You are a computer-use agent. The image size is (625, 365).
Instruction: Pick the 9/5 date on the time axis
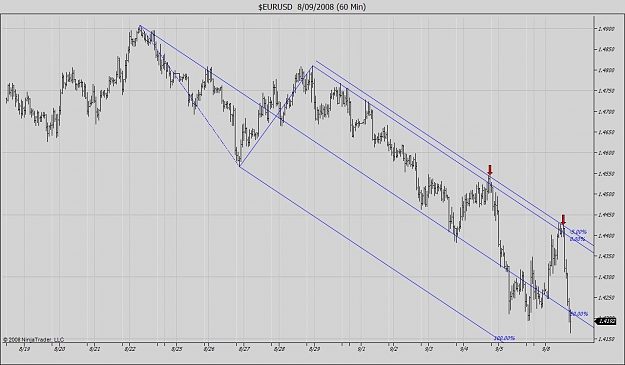pos(499,349)
